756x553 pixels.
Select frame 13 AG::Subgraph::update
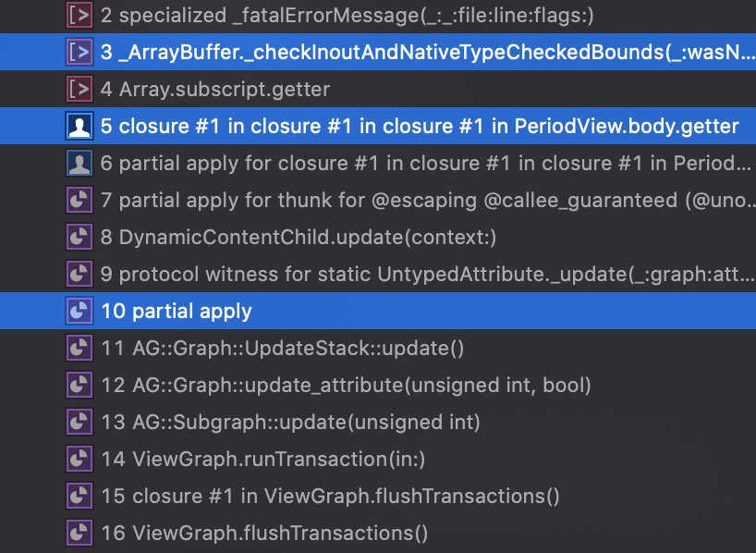point(291,423)
